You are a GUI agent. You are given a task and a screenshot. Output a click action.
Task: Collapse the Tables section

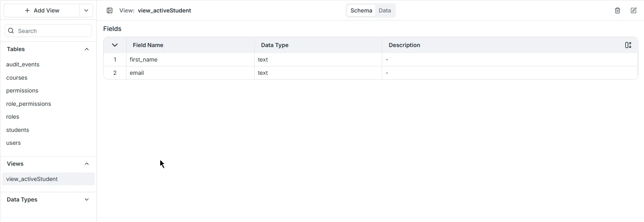point(87,49)
